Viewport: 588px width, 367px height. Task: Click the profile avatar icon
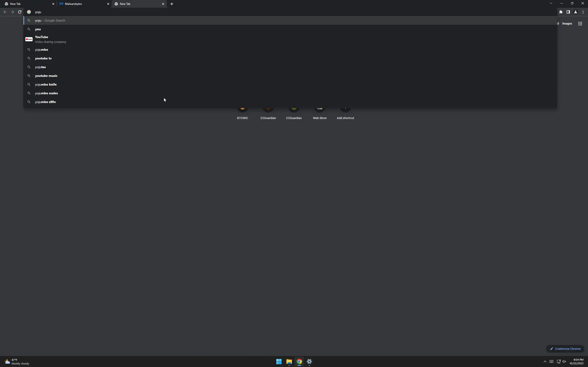pos(575,12)
